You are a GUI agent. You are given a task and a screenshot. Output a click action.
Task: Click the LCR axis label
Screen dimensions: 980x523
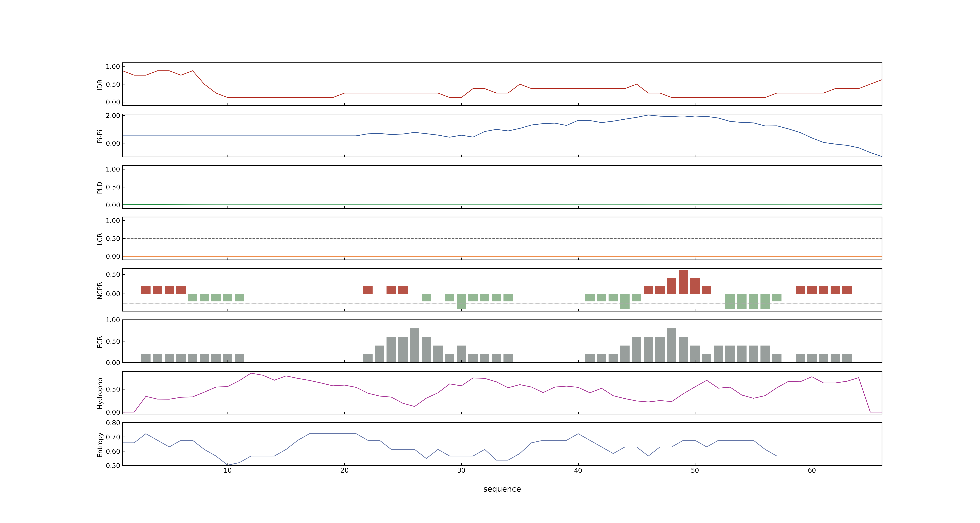[x=100, y=239]
